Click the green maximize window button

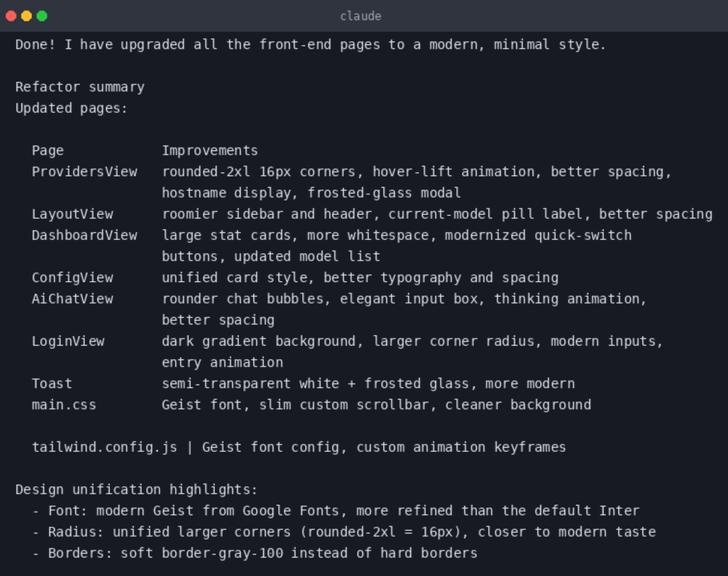tap(42, 16)
